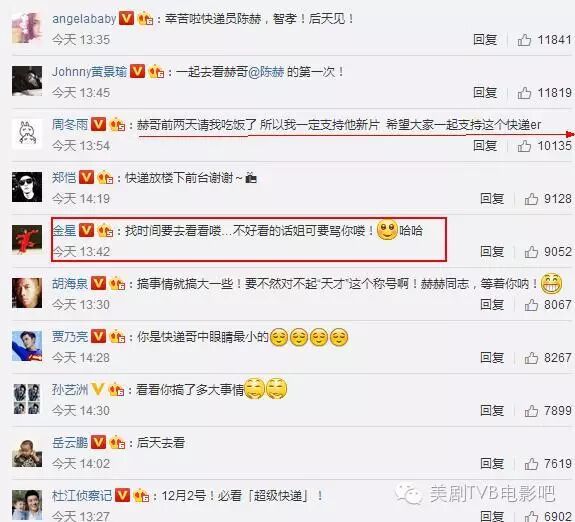Reply to 孙艺洲's comment

pyautogui.click(x=492, y=410)
